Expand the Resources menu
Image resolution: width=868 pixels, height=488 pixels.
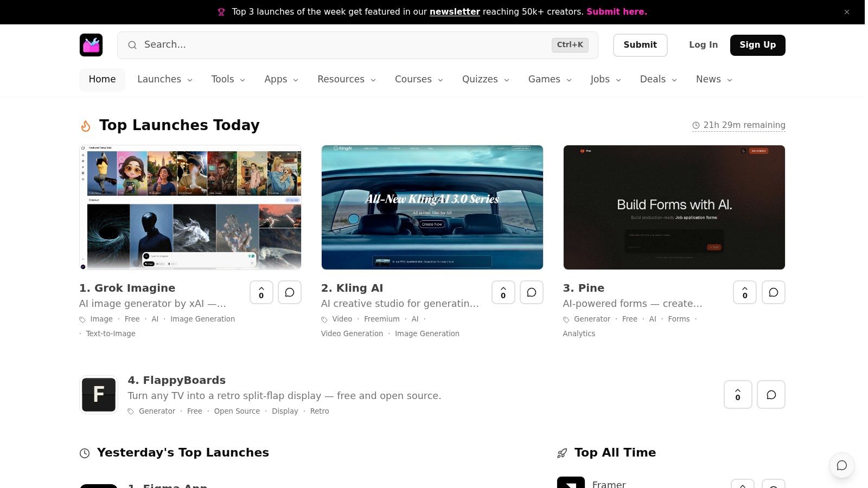click(347, 79)
